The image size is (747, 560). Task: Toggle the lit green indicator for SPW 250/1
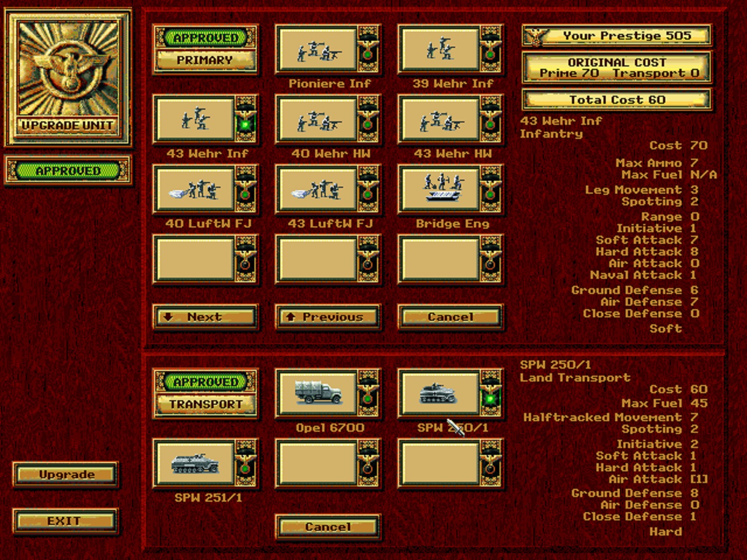(x=491, y=399)
